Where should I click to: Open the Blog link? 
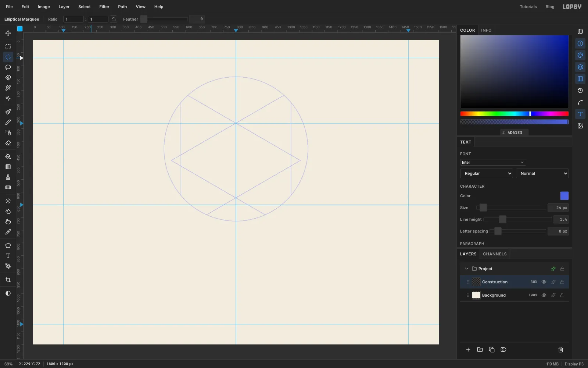pos(550,7)
